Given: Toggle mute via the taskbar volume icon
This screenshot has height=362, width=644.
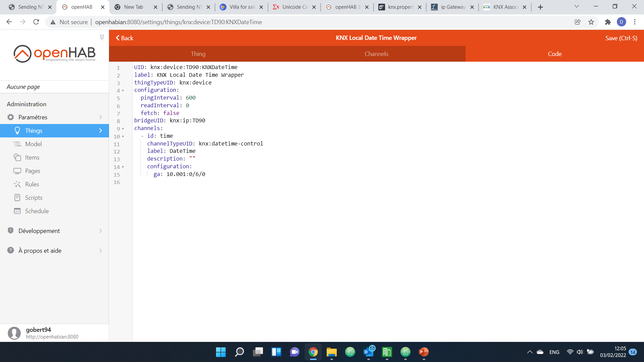Looking at the screenshot, I should (580, 352).
